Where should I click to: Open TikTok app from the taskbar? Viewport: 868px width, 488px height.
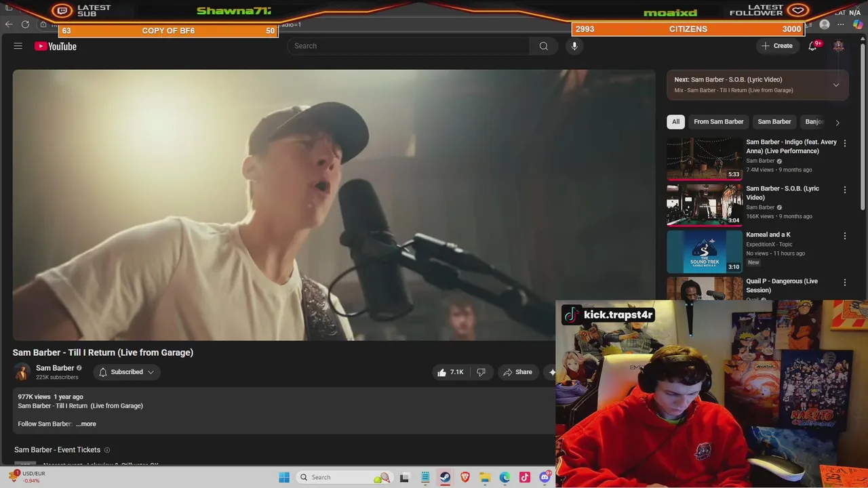pos(525,477)
